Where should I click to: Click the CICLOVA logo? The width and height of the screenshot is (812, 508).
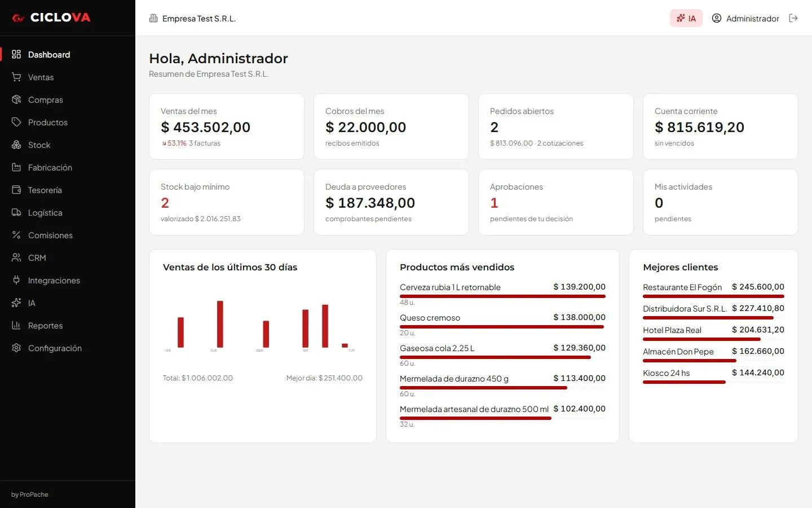51,17
